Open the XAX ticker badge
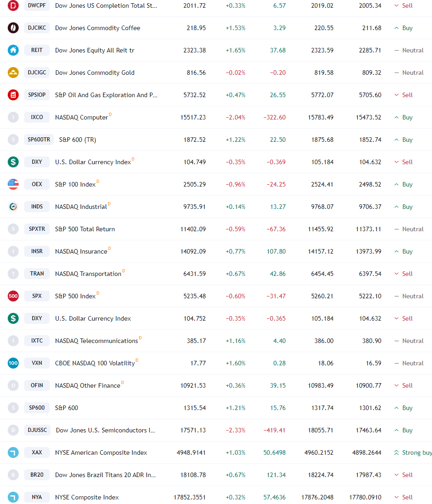 (37, 452)
